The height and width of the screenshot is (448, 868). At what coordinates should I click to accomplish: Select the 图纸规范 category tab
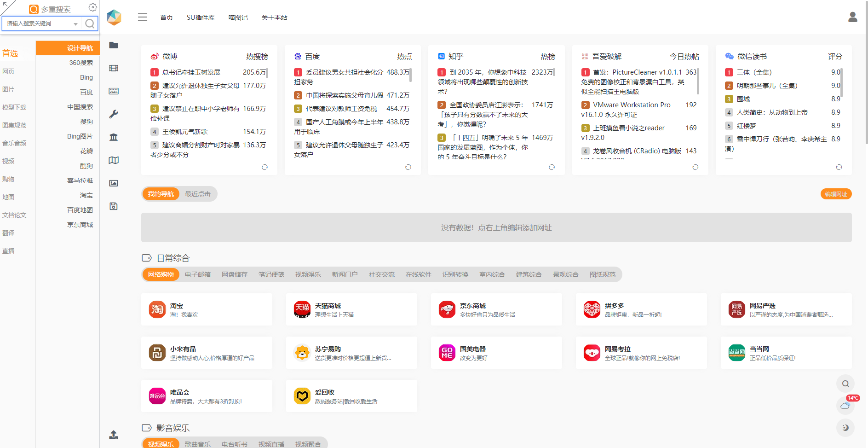point(603,274)
